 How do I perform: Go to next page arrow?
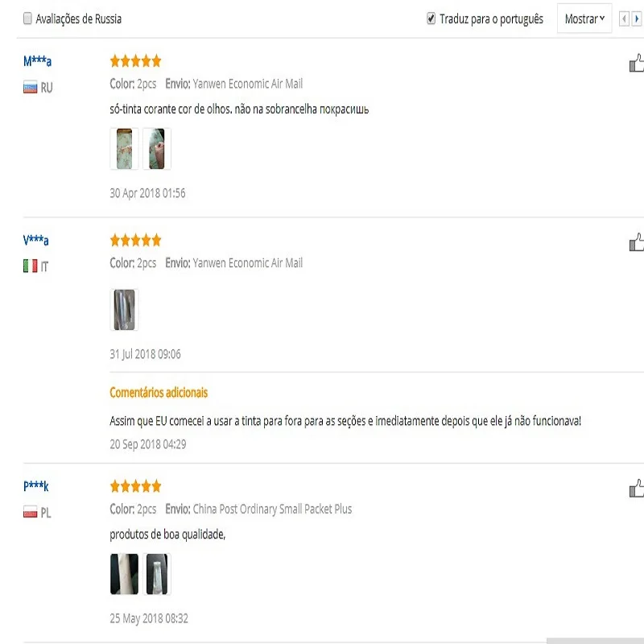click(637, 19)
